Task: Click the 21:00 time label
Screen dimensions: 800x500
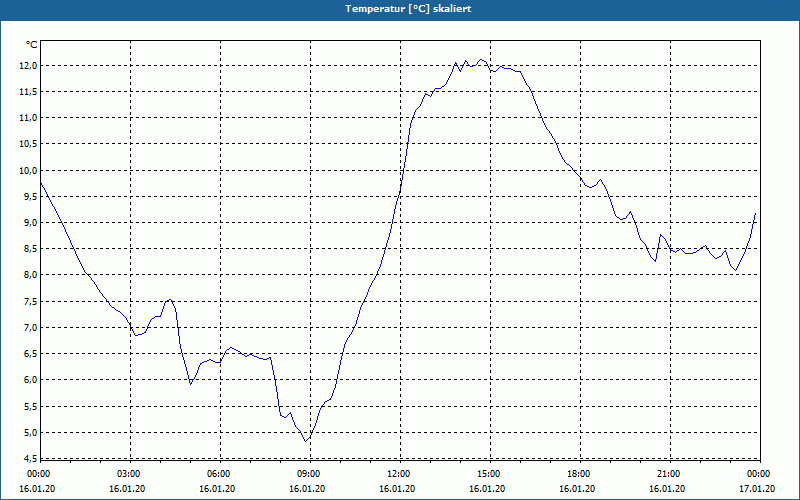Action: (x=669, y=474)
